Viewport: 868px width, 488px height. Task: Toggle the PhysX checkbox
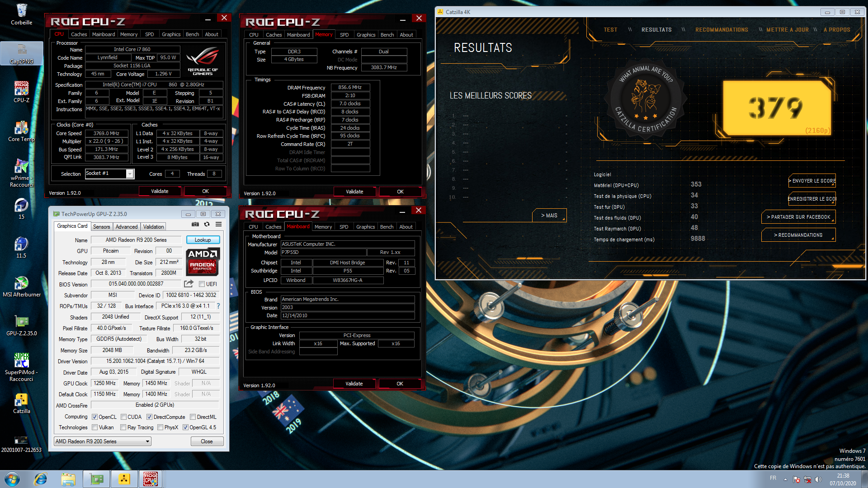pos(160,427)
